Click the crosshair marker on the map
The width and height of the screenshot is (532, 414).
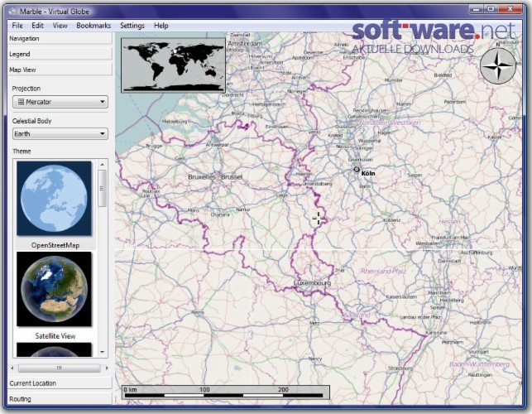319,219
